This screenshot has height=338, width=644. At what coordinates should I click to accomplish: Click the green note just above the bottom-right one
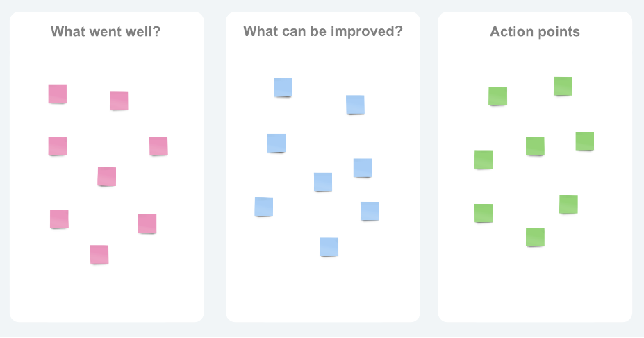(x=585, y=142)
